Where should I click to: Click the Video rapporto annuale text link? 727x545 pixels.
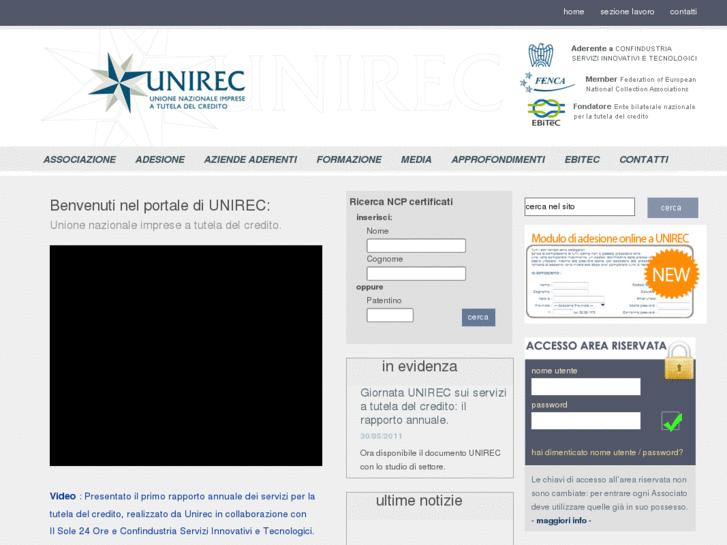[x=182, y=513]
